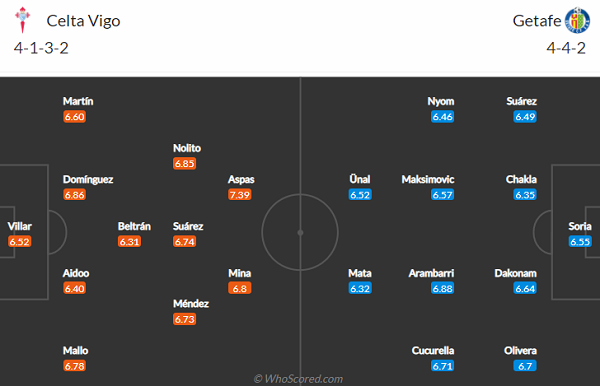The width and height of the screenshot is (600, 386).
Task: Click the WhoScored.com watermark
Action: click(298, 379)
